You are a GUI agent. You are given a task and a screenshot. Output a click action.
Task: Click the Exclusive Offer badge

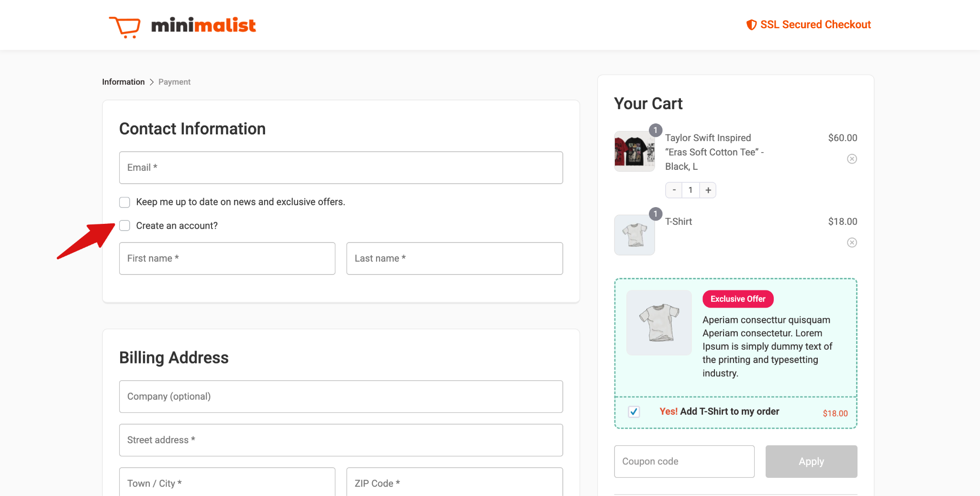(x=738, y=299)
